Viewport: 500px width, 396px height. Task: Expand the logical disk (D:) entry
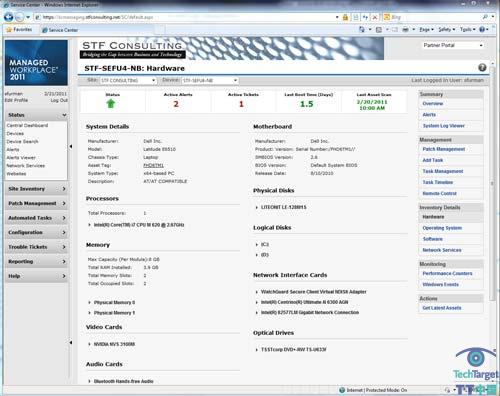pyautogui.click(x=257, y=255)
